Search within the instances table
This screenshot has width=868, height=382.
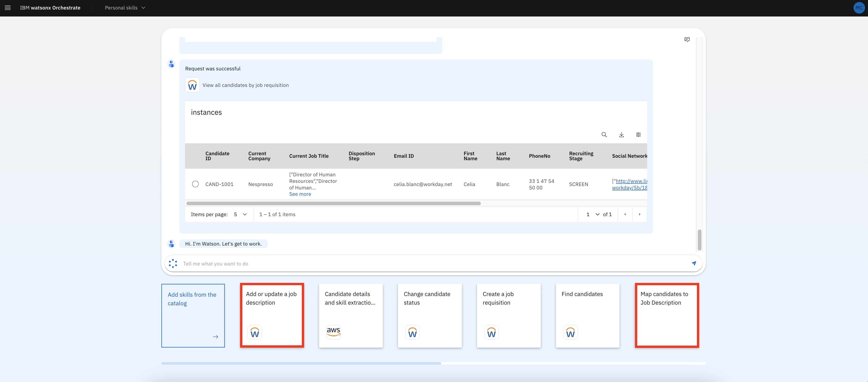point(604,134)
